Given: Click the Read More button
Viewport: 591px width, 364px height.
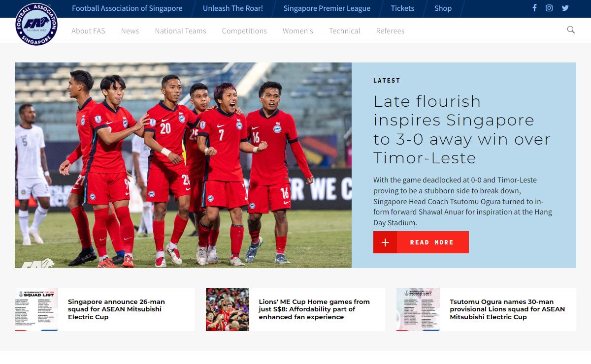Looking at the screenshot, I should [421, 243].
